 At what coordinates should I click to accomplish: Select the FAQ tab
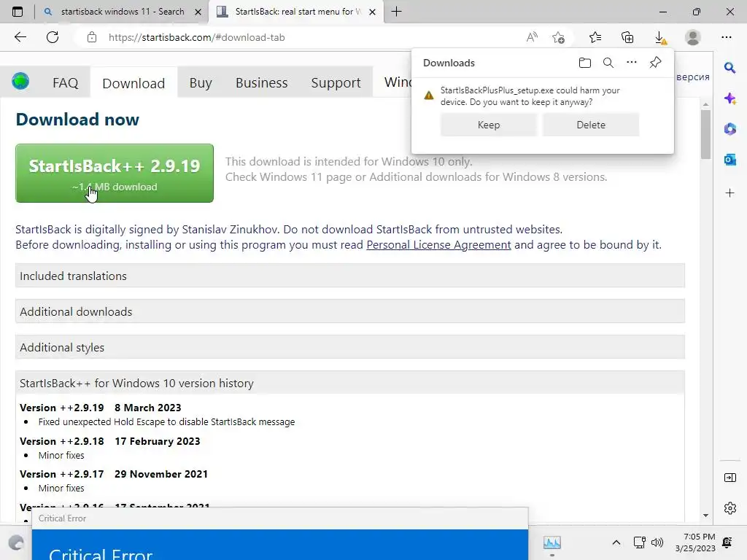pyautogui.click(x=65, y=83)
